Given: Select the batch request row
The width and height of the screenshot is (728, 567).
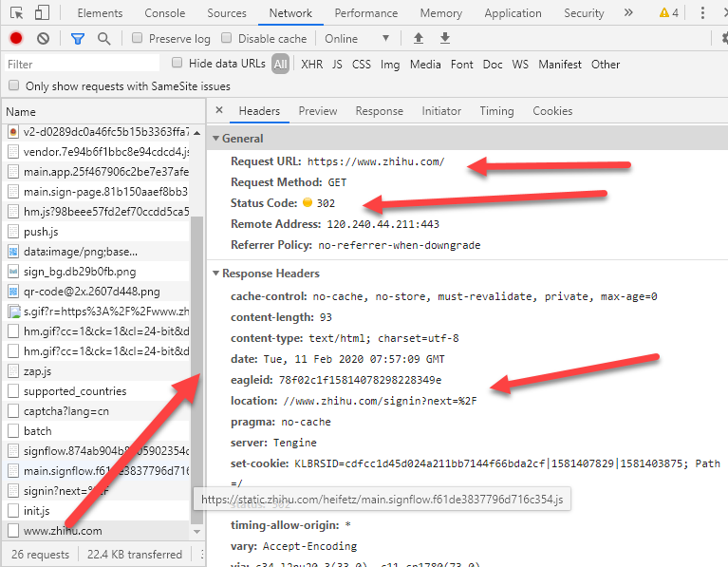Looking at the screenshot, I should tap(98, 431).
